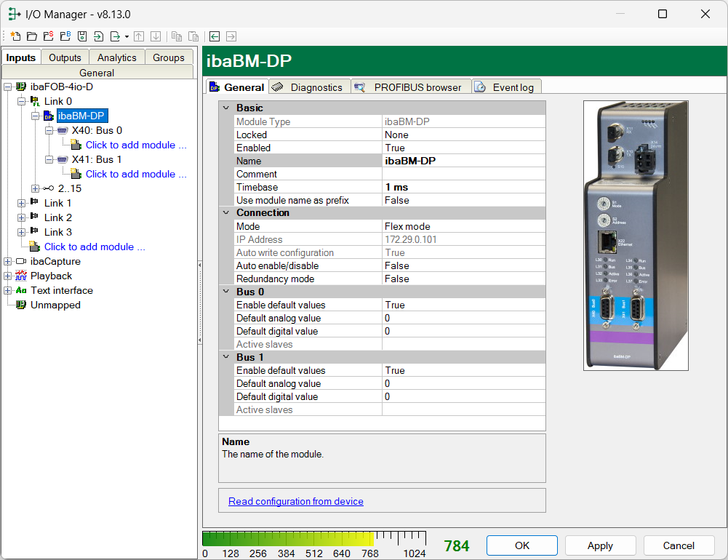This screenshot has height=560, width=728.
Task: Click 'Click to add module' below Link 3
Action: click(x=95, y=247)
